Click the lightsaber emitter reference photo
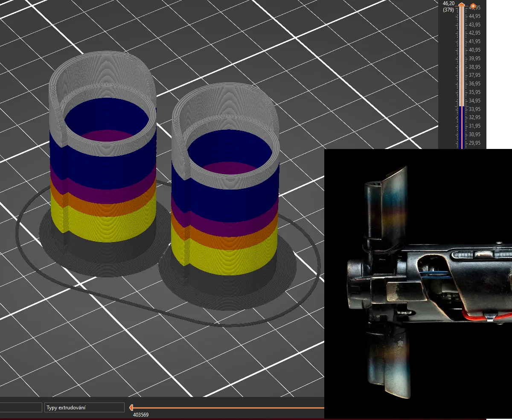 coord(418,283)
